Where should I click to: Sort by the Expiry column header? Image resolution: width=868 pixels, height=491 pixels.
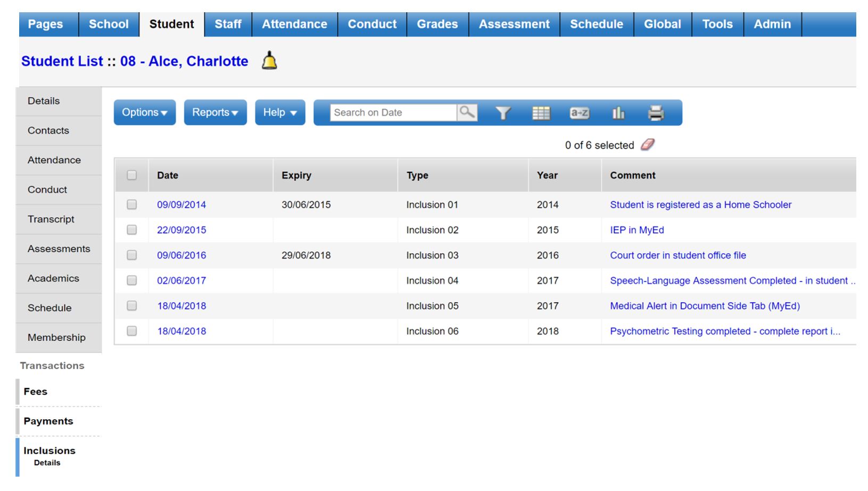(x=296, y=175)
